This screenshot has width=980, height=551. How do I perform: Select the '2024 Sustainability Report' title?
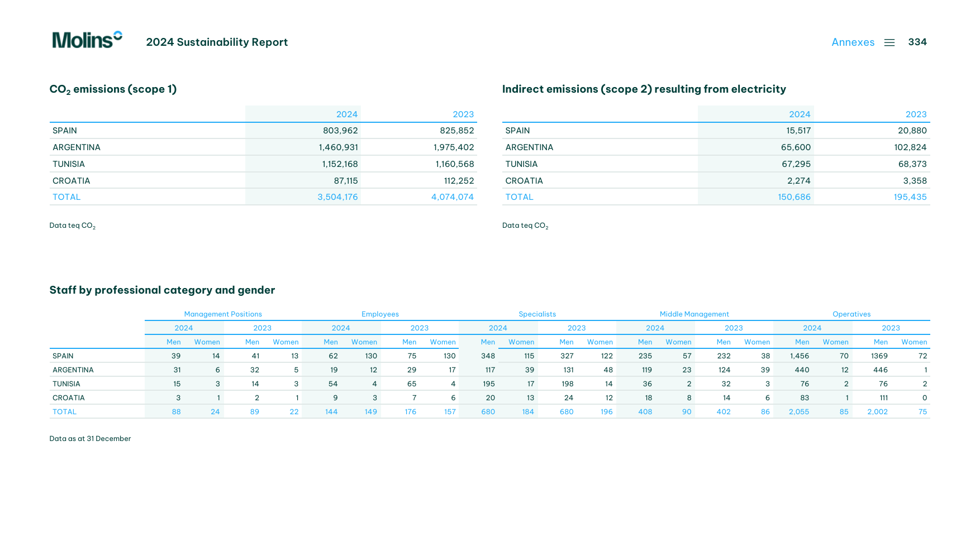coord(217,42)
